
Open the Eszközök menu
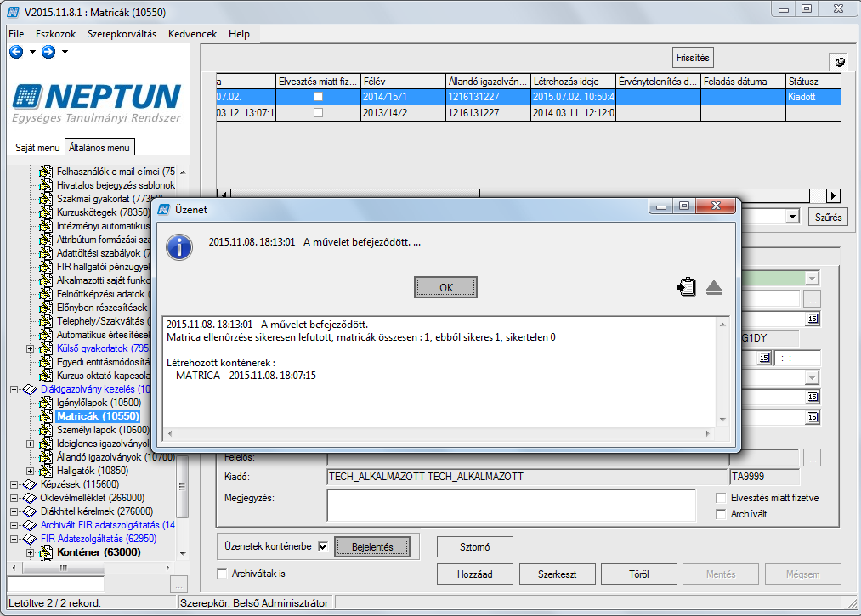click(x=56, y=34)
